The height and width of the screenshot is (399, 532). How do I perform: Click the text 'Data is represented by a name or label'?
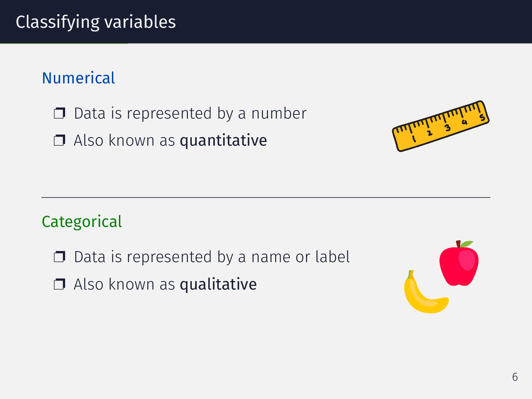212,257
